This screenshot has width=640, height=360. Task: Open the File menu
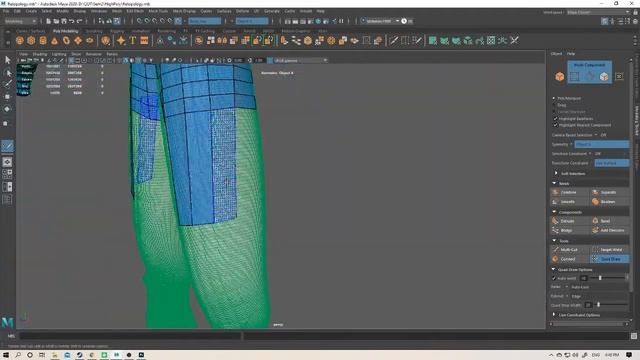click(6, 11)
